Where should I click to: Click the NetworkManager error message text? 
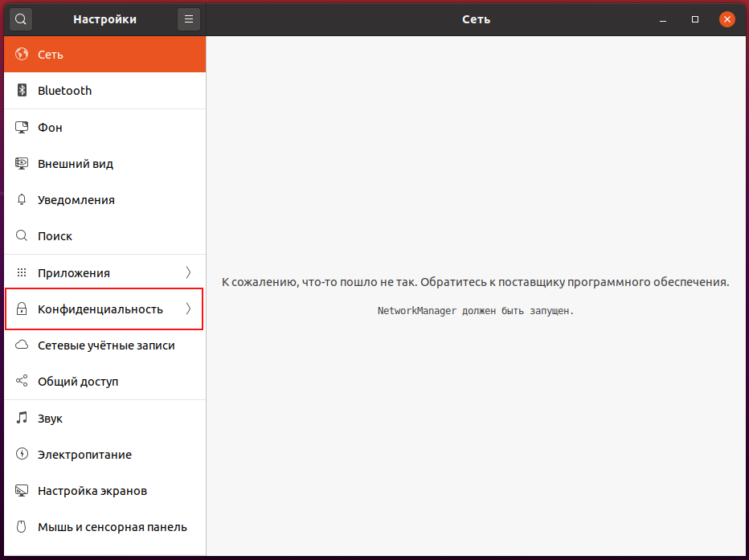click(476, 311)
